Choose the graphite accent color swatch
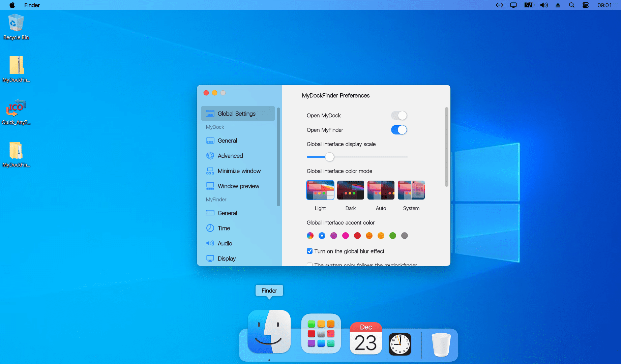This screenshot has width=621, height=364. 405,236
